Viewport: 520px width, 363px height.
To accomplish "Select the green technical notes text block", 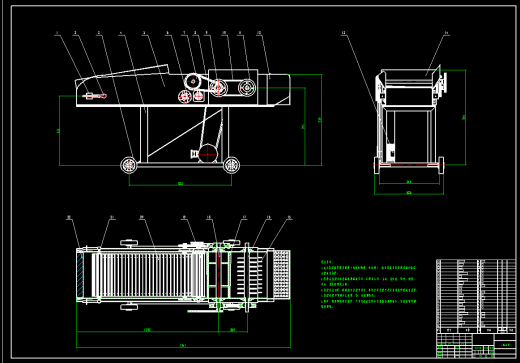I will [369, 284].
